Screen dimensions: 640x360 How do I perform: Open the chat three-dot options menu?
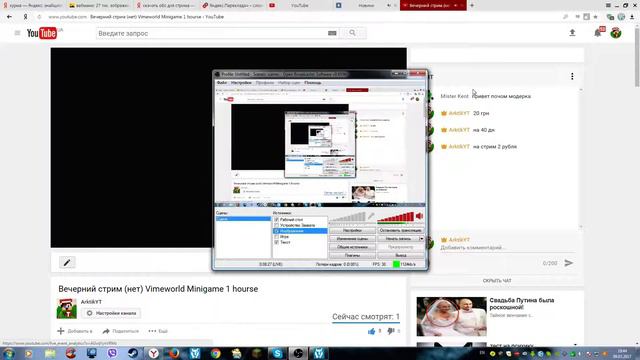572,76
